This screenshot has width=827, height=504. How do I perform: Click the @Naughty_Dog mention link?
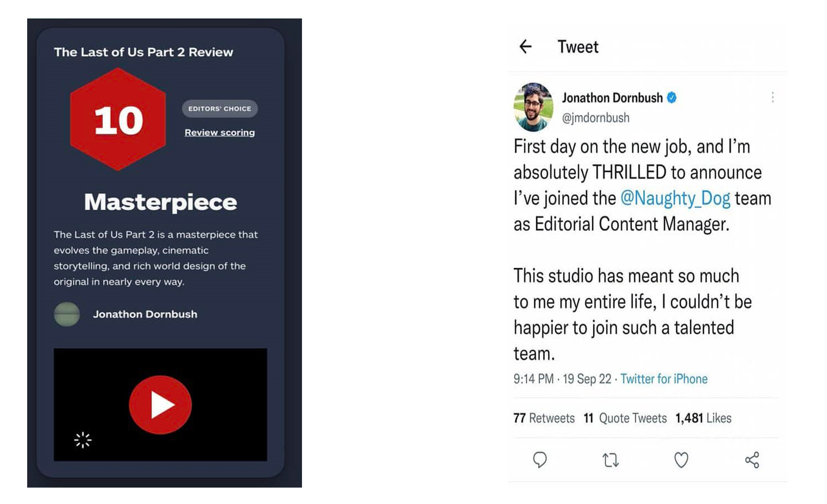pos(675,198)
